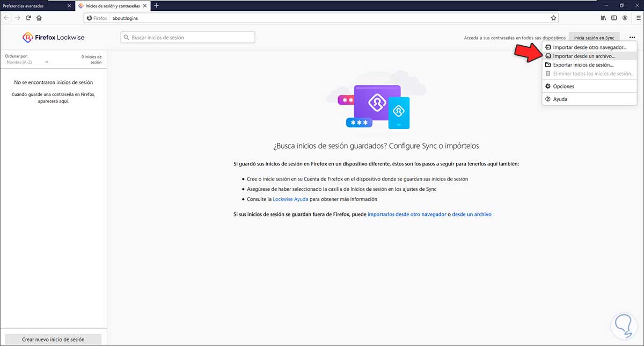Select Importar desde un archivo menu entry
Screen dimensions: 644x346
(x=590, y=56)
